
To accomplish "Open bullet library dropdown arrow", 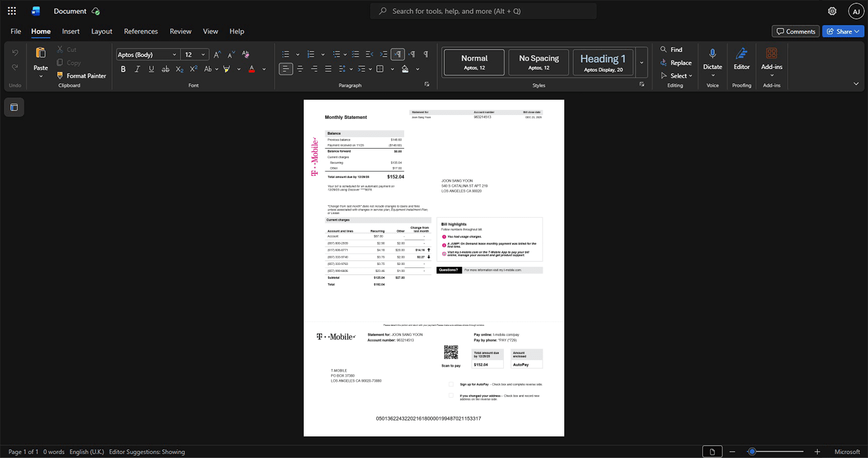I will 297,55.
